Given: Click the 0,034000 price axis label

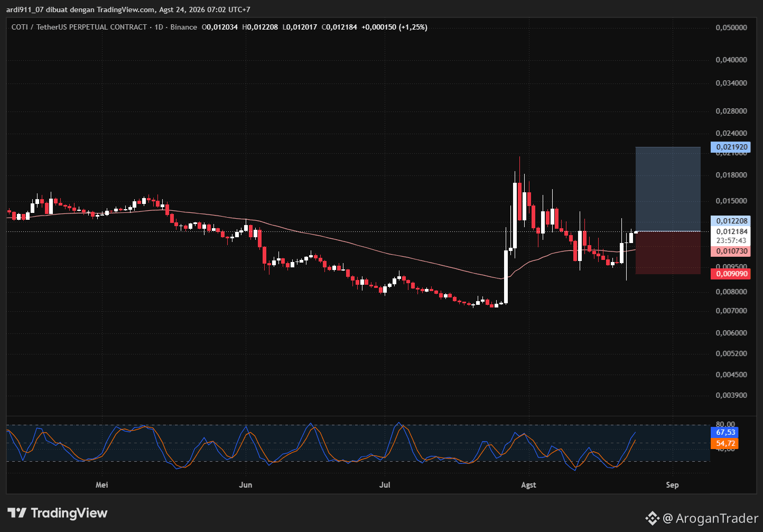Looking at the screenshot, I should (731, 83).
